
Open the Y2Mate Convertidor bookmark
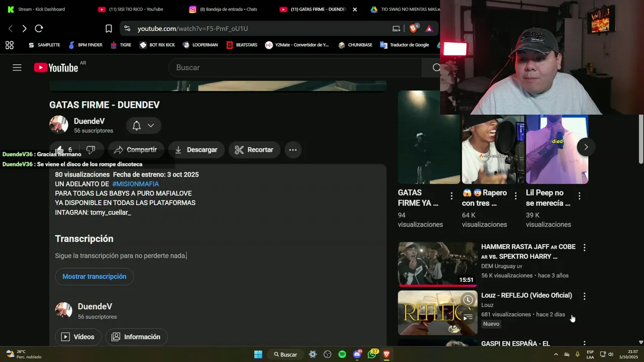point(297,45)
